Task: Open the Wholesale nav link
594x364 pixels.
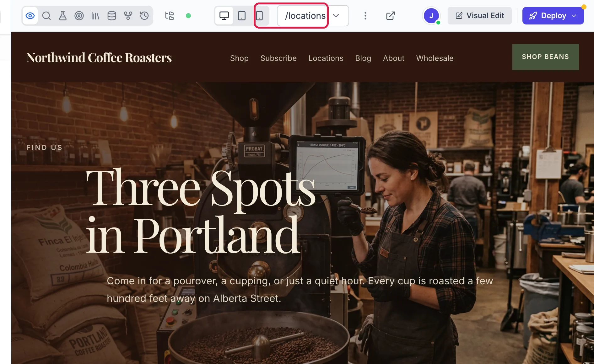Action: (x=435, y=58)
